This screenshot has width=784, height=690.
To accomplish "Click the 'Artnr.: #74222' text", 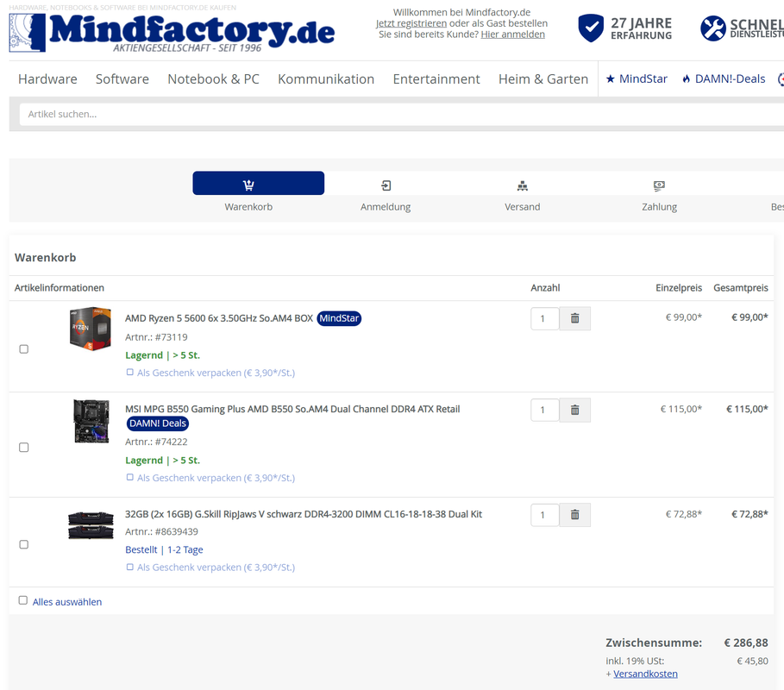I will click(x=156, y=442).
